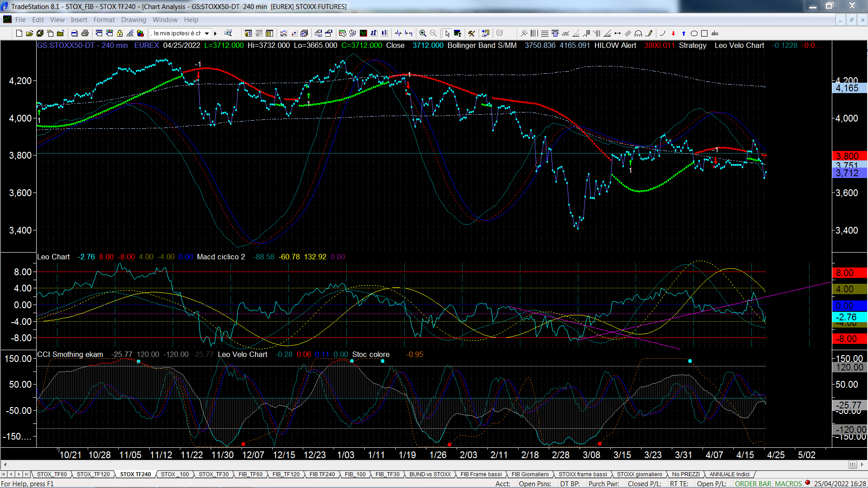Switch to the FIB_TF60 workspace tab
The width and height of the screenshot is (868, 488).
click(x=250, y=474)
